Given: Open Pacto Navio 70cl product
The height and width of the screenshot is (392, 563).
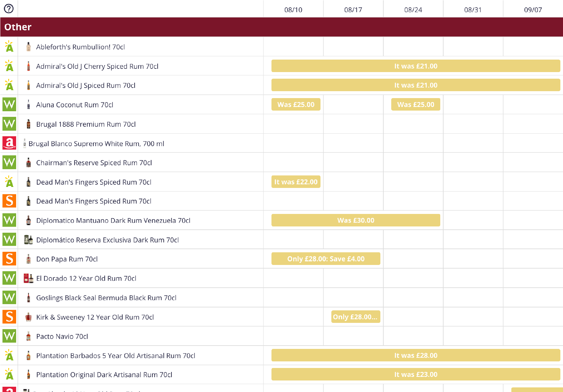Looking at the screenshot, I should click(62, 336).
